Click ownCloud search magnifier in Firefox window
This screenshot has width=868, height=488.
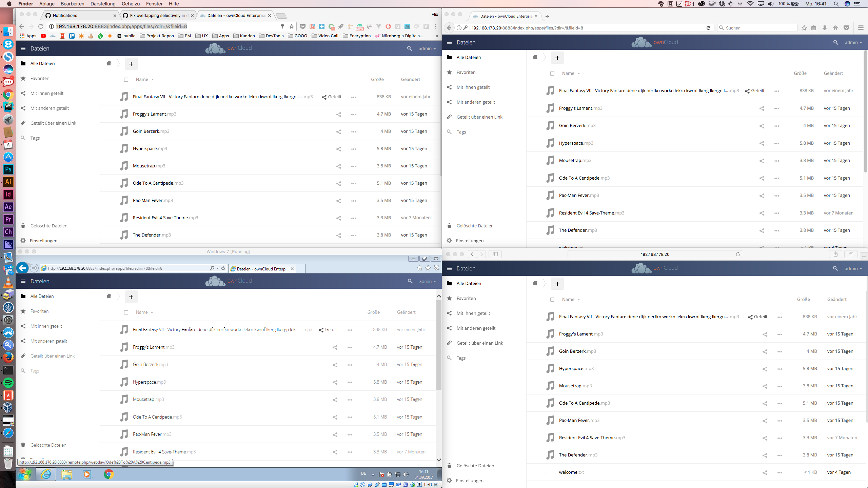click(x=835, y=42)
